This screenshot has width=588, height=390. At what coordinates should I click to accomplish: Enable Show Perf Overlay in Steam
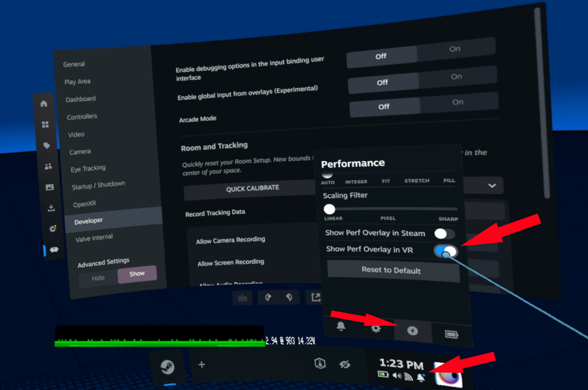click(x=444, y=234)
